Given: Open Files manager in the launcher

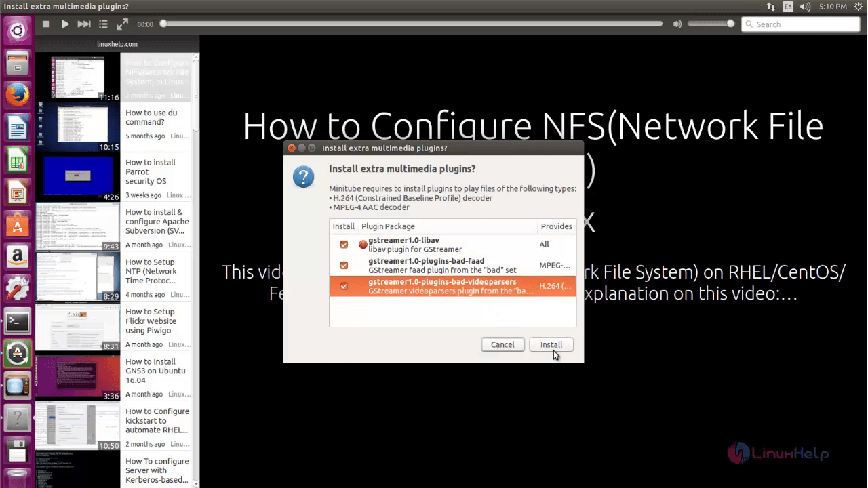Looking at the screenshot, I should 18,64.
